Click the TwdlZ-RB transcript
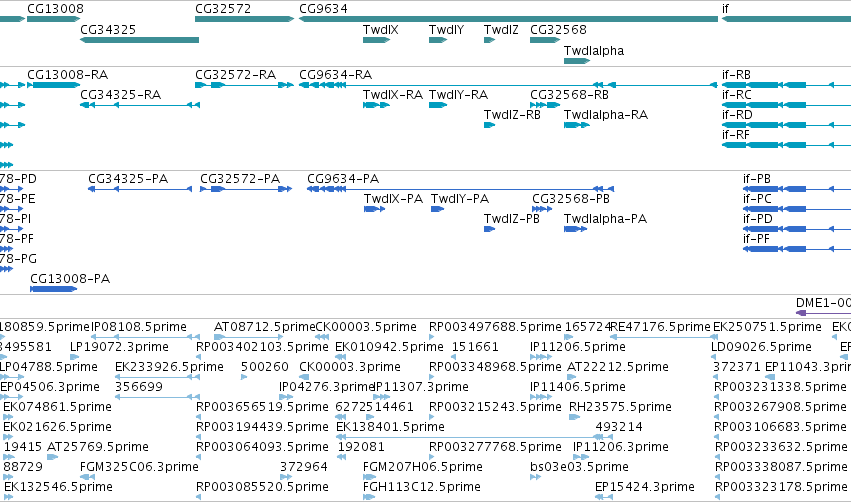The height and width of the screenshot is (502, 851). (x=490, y=125)
